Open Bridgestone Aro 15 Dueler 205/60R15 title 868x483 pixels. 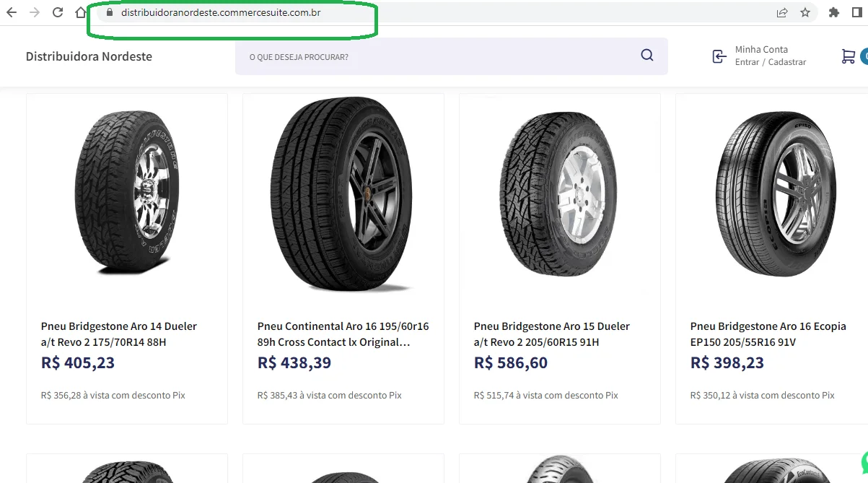[552, 334]
